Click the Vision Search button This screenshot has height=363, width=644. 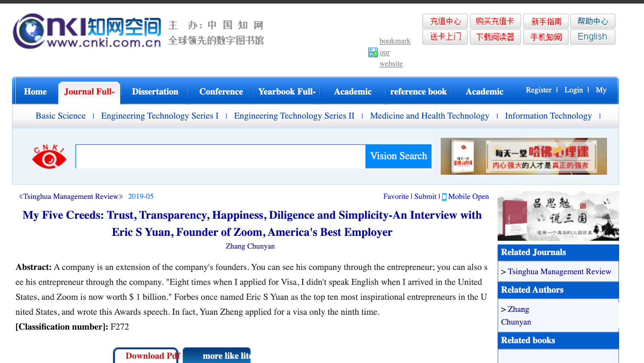click(x=398, y=156)
